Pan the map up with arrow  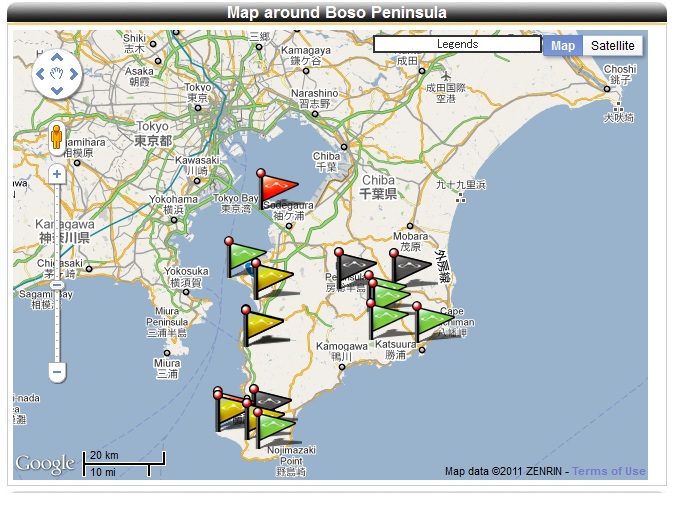(57, 56)
